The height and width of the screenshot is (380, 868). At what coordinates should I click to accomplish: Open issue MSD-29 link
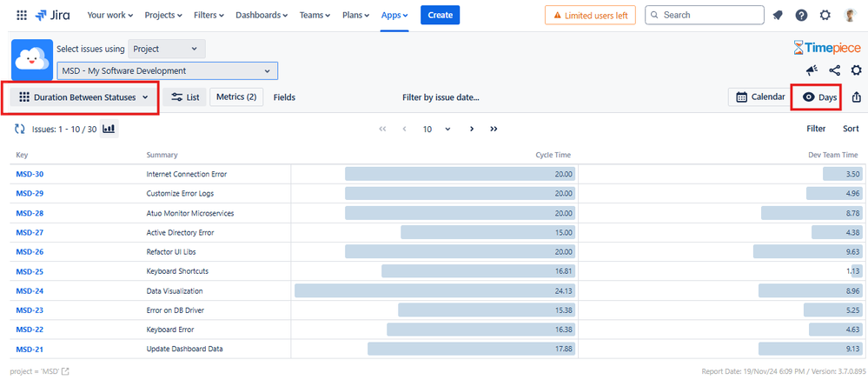(30, 193)
